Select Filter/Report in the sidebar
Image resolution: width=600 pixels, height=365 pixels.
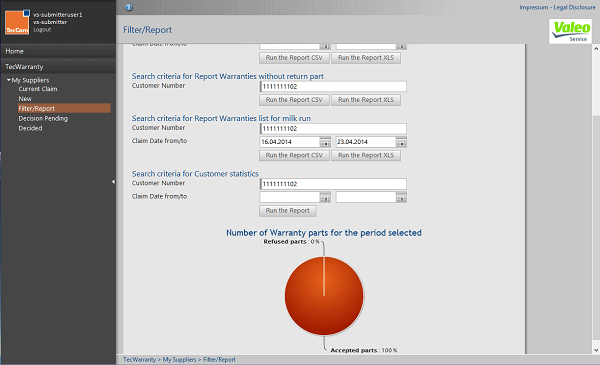tap(64, 108)
